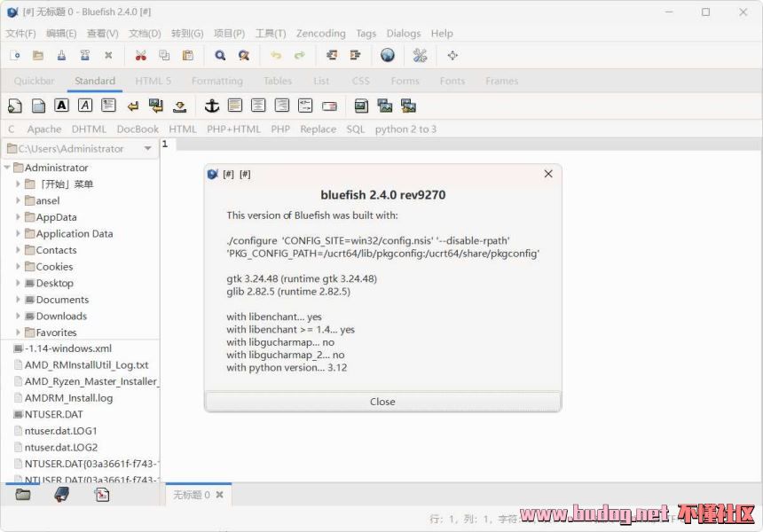Select the NTUSER.DAT file

tap(53, 414)
